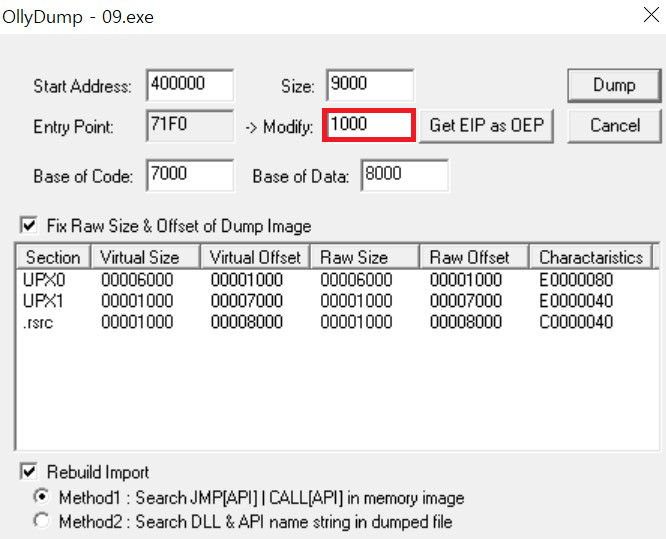The height and width of the screenshot is (539, 666).
Task: Toggle Rebuild Import checkbox
Action: click(x=29, y=471)
